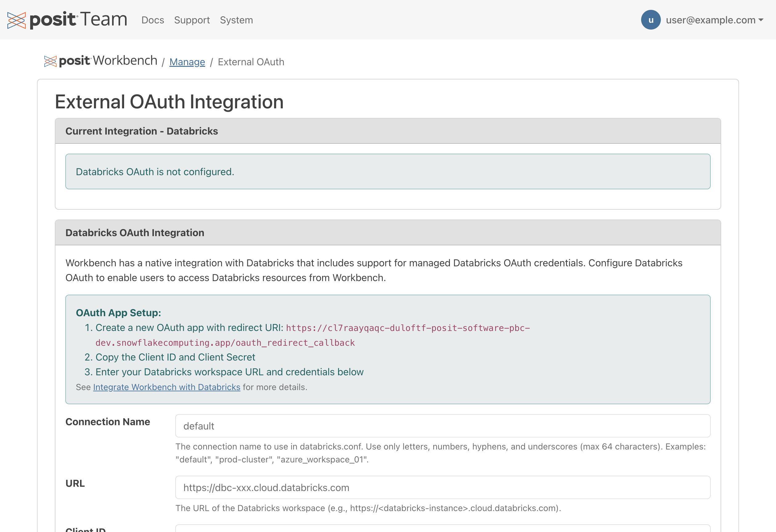Click the Current Integration - Databricks header
The height and width of the screenshot is (532, 776).
(x=142, y=131)
